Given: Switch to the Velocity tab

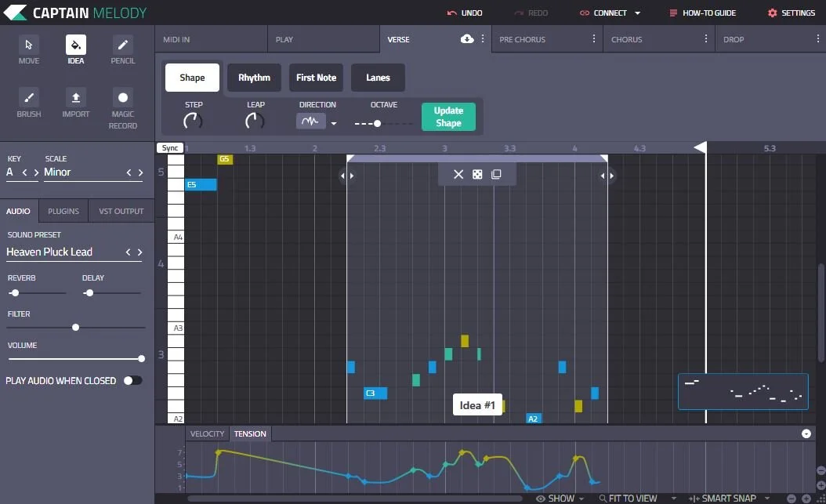Looking at the screenshot, I should (207, 433).
